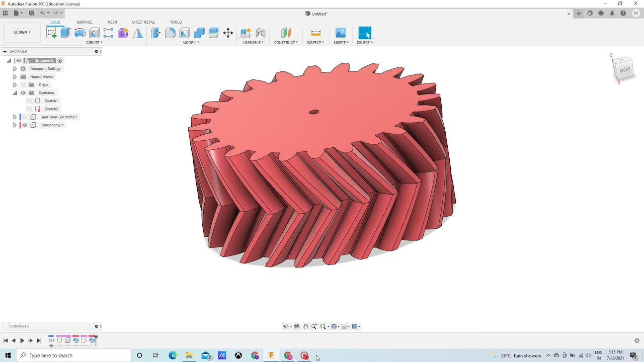644x362 pixels.
Task: Show Sketch1 visibility
Action: coord(29,101)
